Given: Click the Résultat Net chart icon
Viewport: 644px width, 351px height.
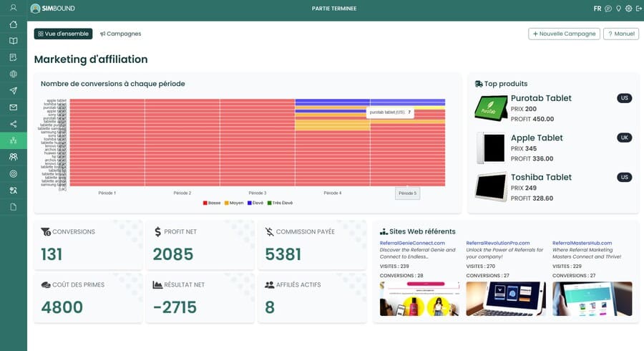Looking at the screenshot, I should 157,285.
